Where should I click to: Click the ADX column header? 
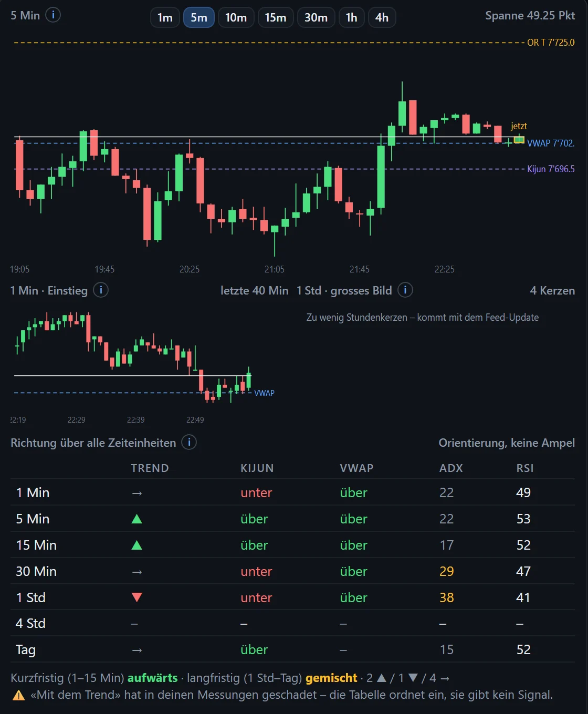(451, 468)
